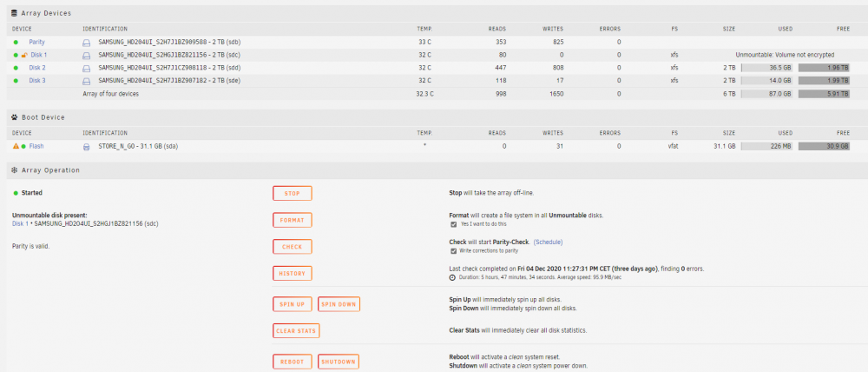
Task: Open the Parity device link
Action: point(37,42)
